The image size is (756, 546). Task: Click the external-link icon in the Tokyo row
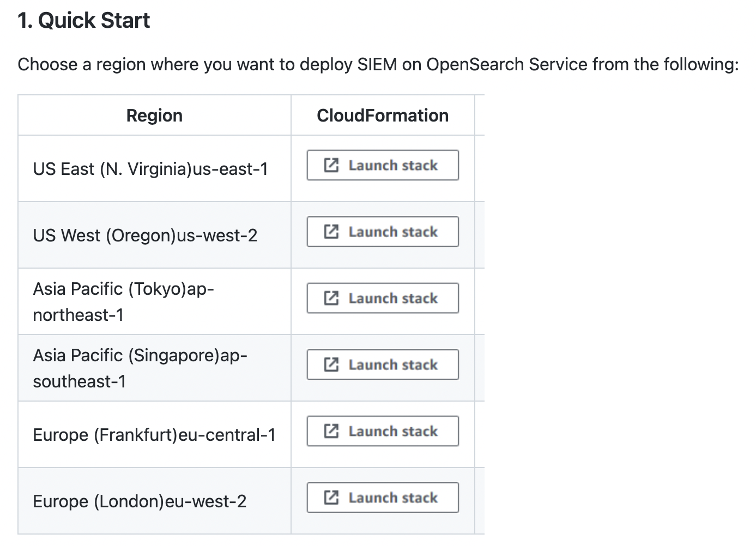(x=331, y=298)
